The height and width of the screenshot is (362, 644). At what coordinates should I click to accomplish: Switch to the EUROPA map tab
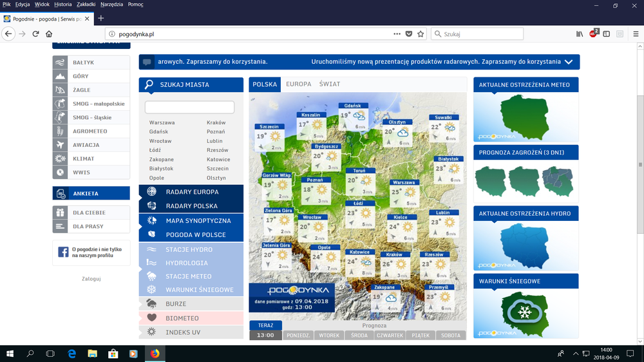(299, 84)
